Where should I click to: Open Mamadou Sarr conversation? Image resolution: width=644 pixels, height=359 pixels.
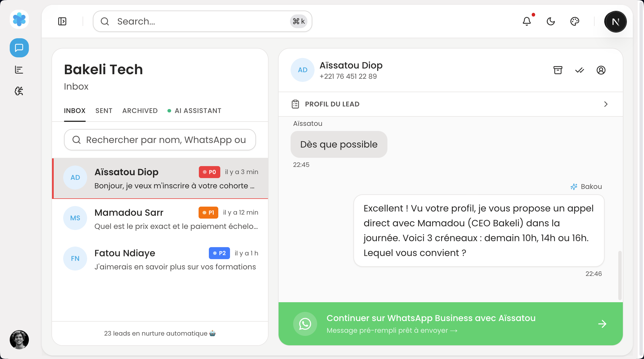click(160, 219)
